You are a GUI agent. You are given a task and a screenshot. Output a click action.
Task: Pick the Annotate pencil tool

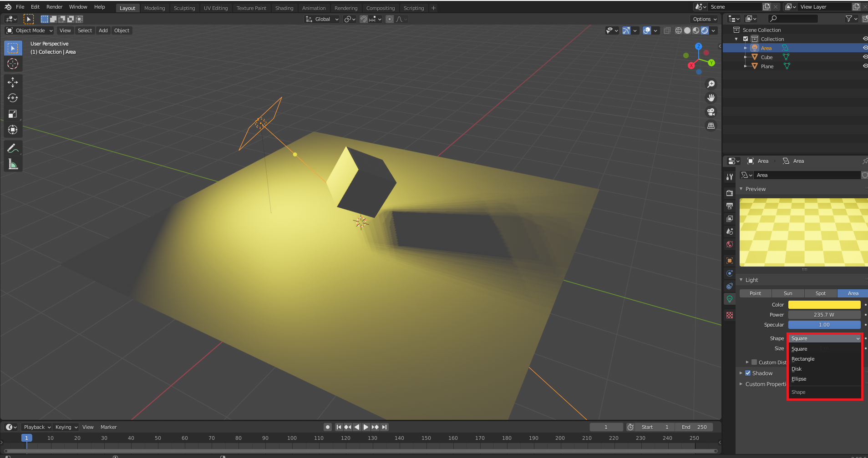pos(13,148)
